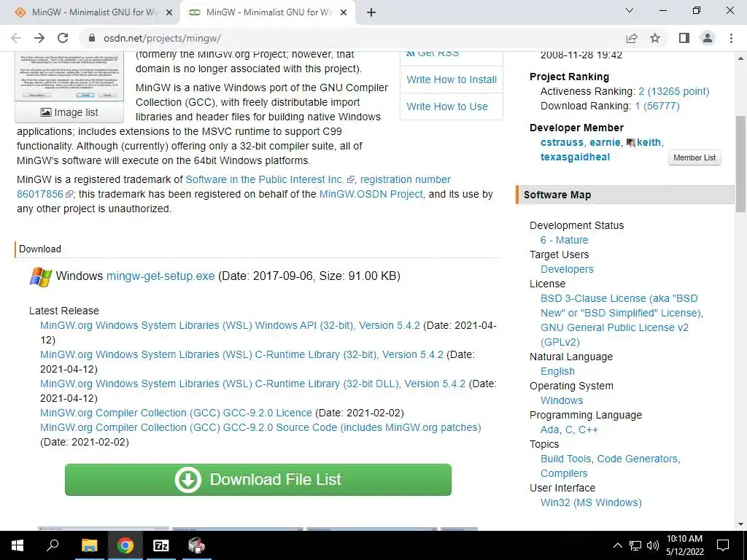The width and height of the screenshot is (747, 560).
Task: Open the Developers target users link
Action: coord(567,269)
